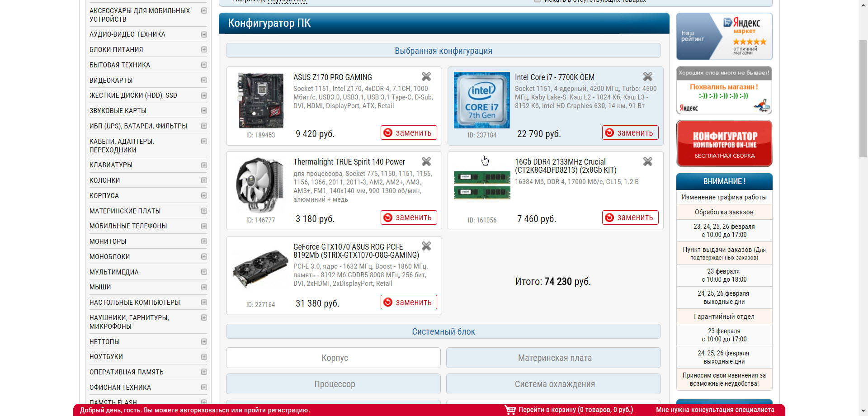868x416 pixels.
Task: Open the Оперативная память category
Action: pyautogui.click(x=127, y=372)
